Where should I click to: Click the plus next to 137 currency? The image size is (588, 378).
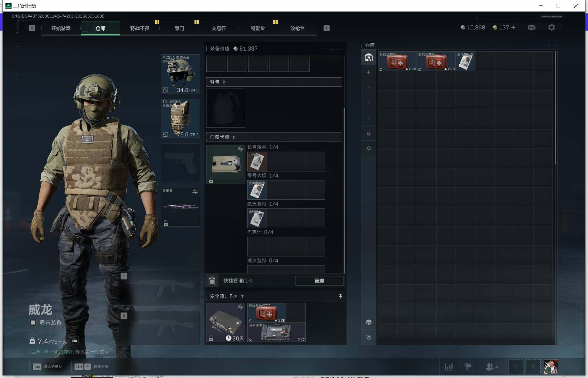point(513,28)
